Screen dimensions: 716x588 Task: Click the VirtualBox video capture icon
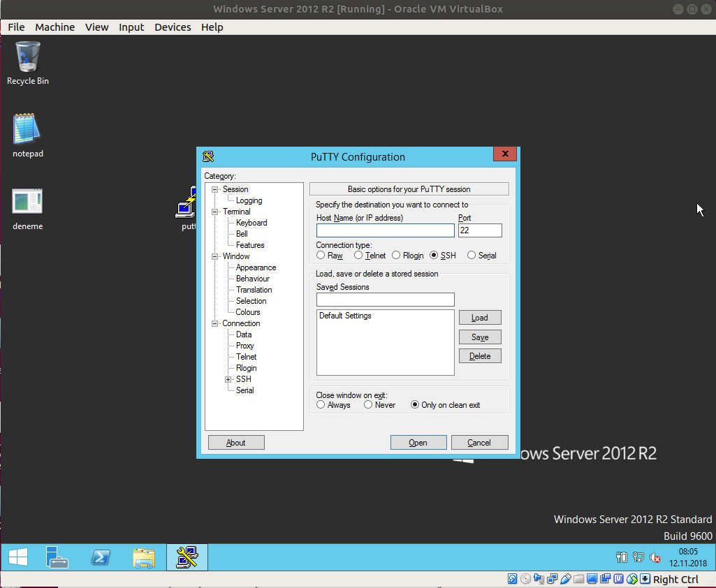[606, 580]
